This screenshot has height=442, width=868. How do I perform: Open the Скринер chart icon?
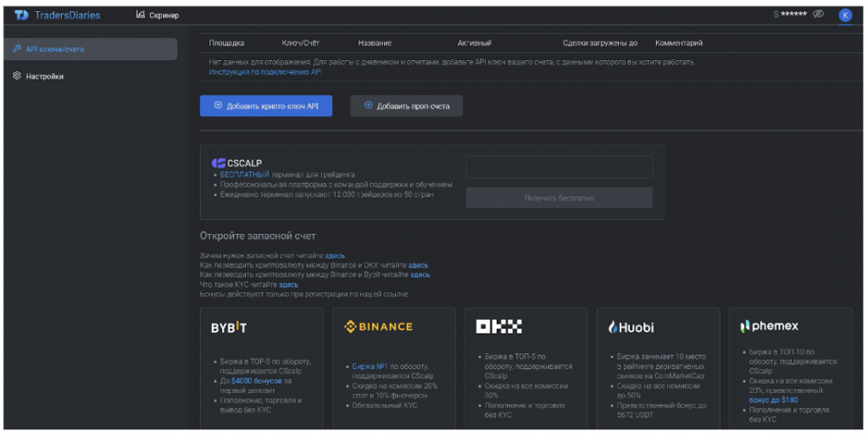click(141, 14)
